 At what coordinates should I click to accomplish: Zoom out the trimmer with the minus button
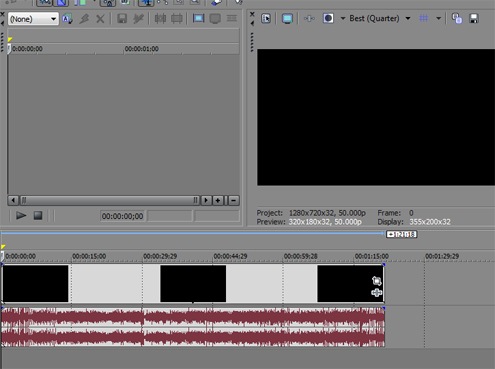[234, 200]
